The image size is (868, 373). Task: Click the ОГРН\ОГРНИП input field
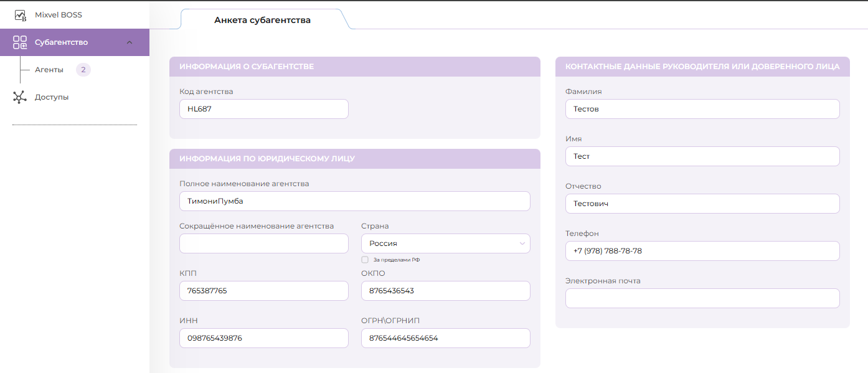445,338
